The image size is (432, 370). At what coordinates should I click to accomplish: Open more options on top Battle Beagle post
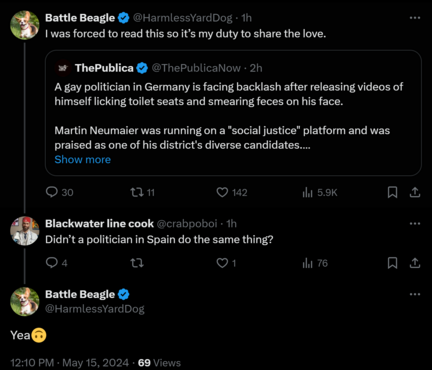[x=415, y=18]
